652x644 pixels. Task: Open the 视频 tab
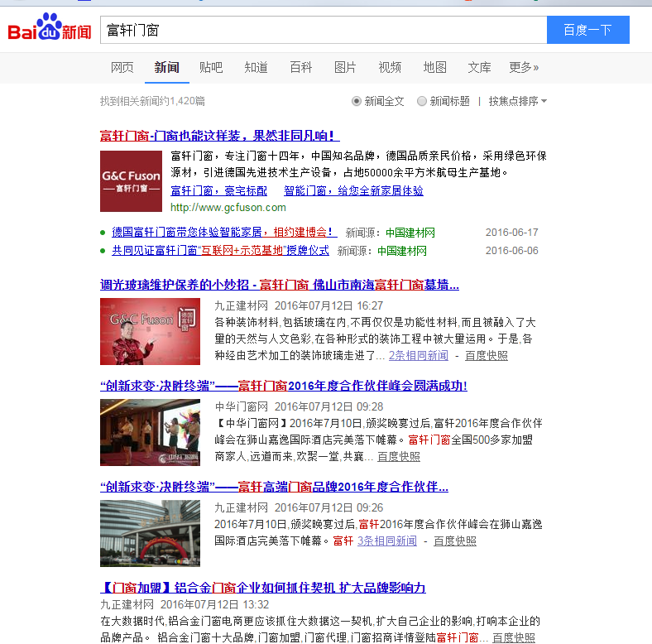[390, 67]
